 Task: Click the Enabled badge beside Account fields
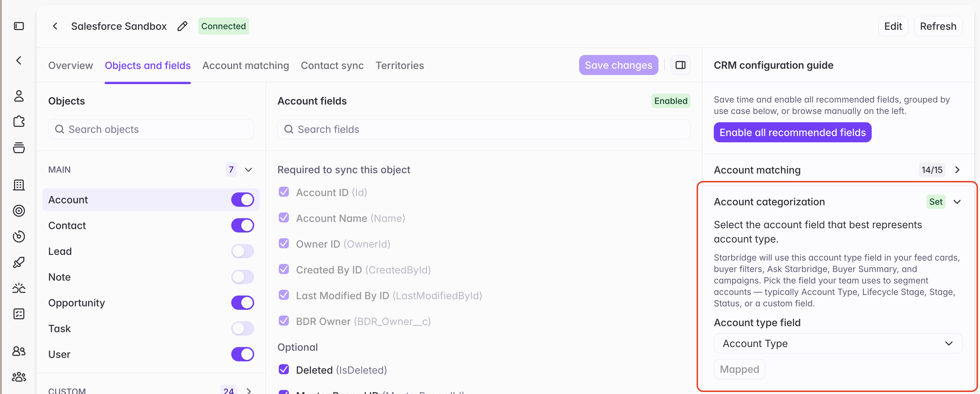click(671, 101)
